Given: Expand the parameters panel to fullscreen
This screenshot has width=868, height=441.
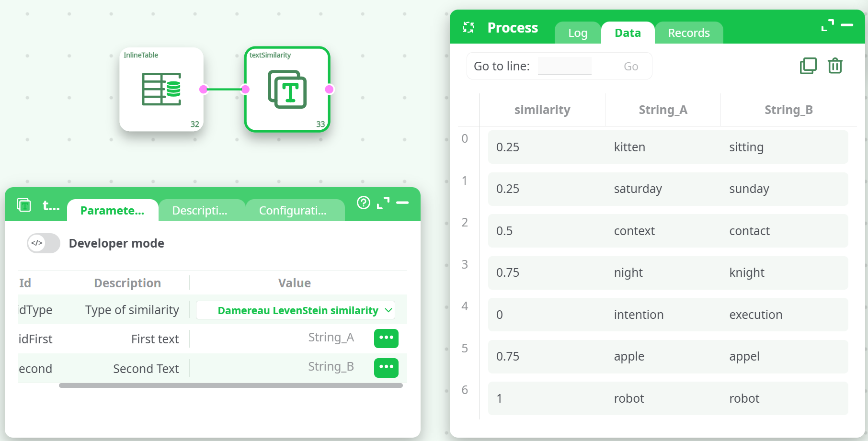Looking at the screenshot, I should (x=383, y=203).
